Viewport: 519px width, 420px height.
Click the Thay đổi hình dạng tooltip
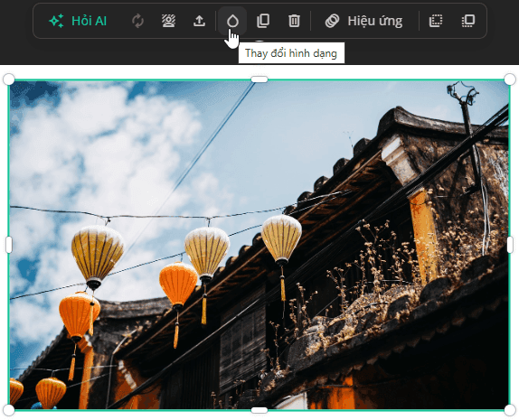tap(291, 53)
